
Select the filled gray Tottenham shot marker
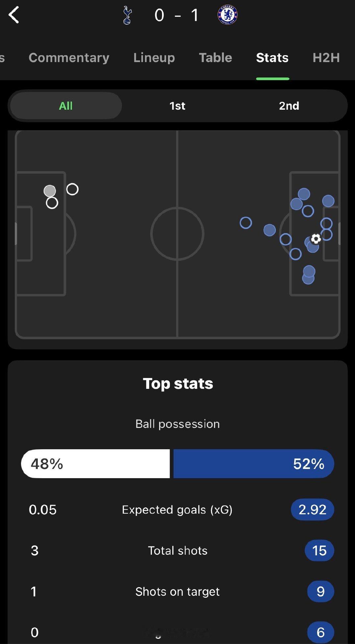(x=50, y=191)
